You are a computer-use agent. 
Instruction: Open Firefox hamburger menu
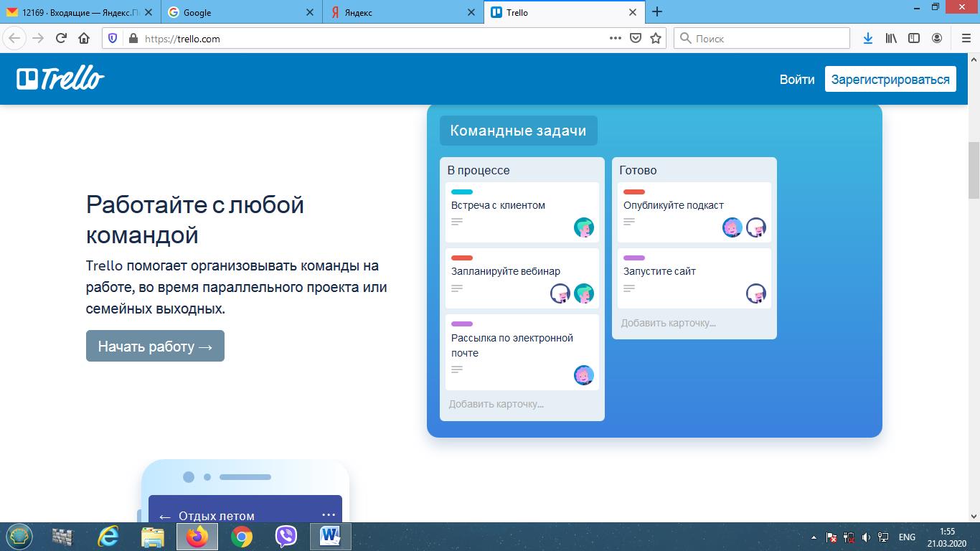point(966,39)
